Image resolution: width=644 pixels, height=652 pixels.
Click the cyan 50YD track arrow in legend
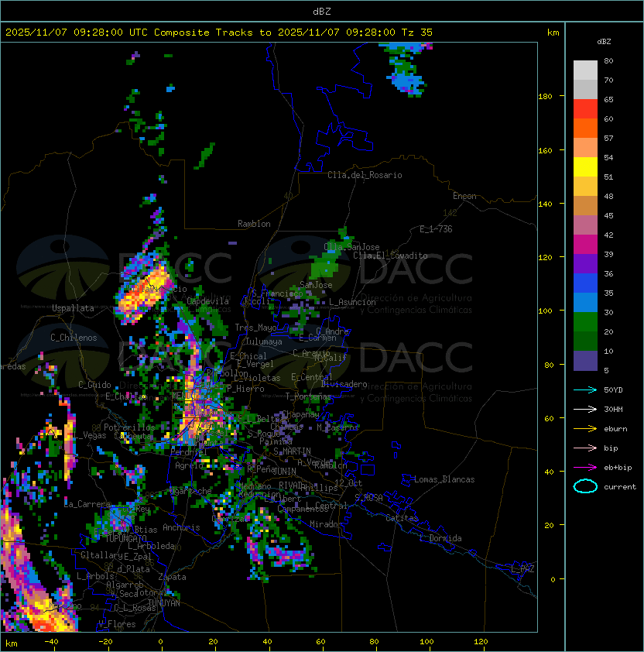[x=585, y=389]
